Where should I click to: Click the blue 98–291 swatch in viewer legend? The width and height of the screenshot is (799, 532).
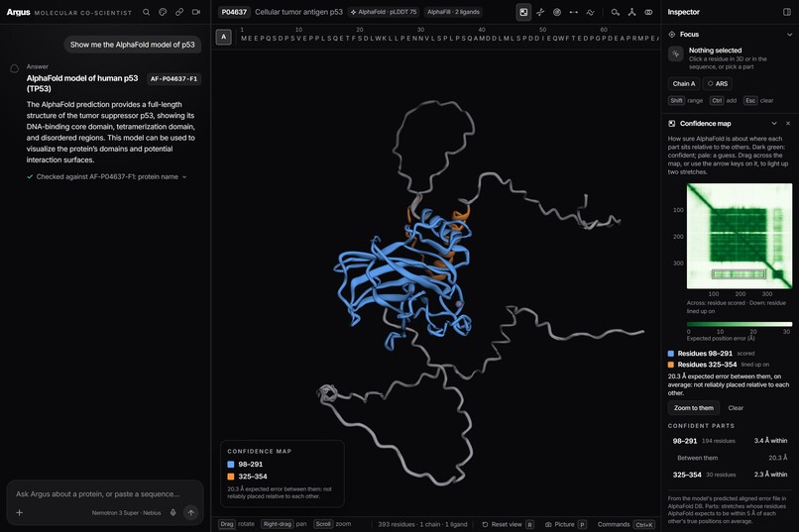(231, 465)
